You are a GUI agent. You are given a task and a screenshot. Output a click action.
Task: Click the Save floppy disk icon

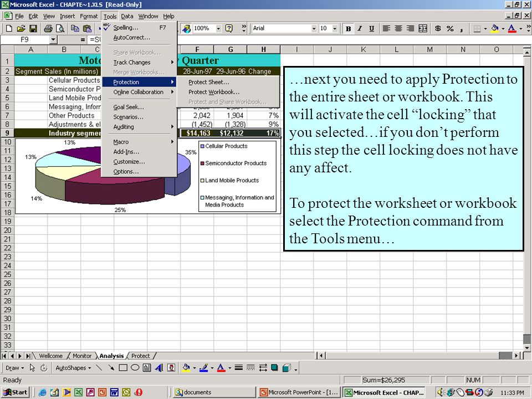click(x=33, y=28)
